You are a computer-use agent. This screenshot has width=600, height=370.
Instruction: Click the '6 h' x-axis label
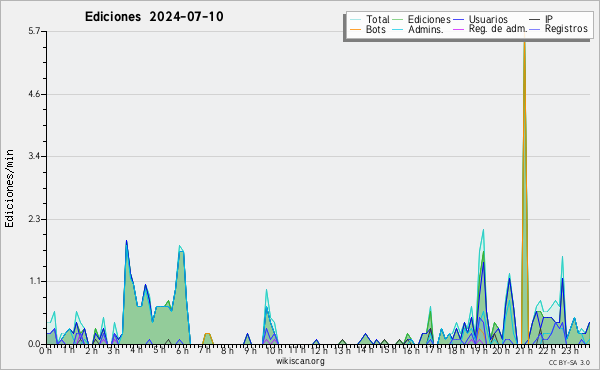[182, 351]
